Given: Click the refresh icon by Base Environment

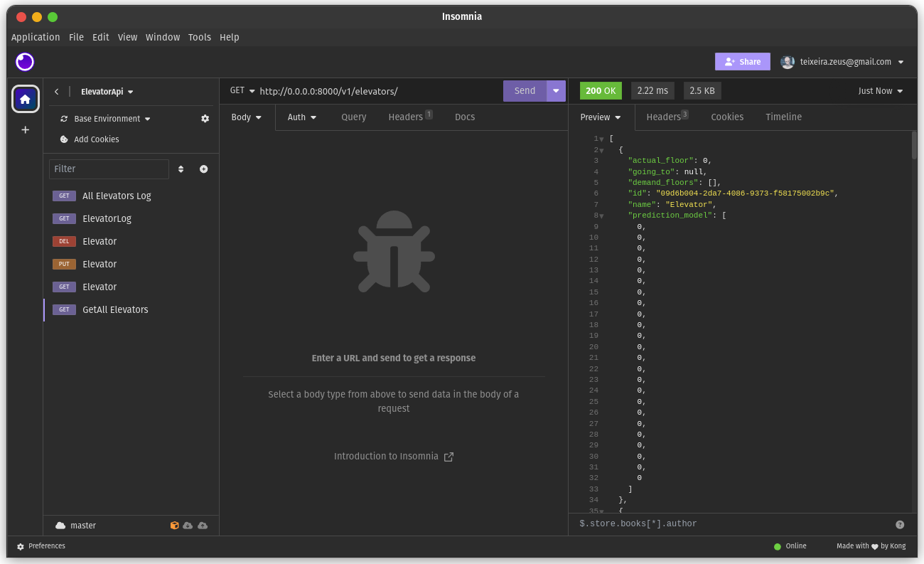Looking at the screenshot, I should [64, 119].
